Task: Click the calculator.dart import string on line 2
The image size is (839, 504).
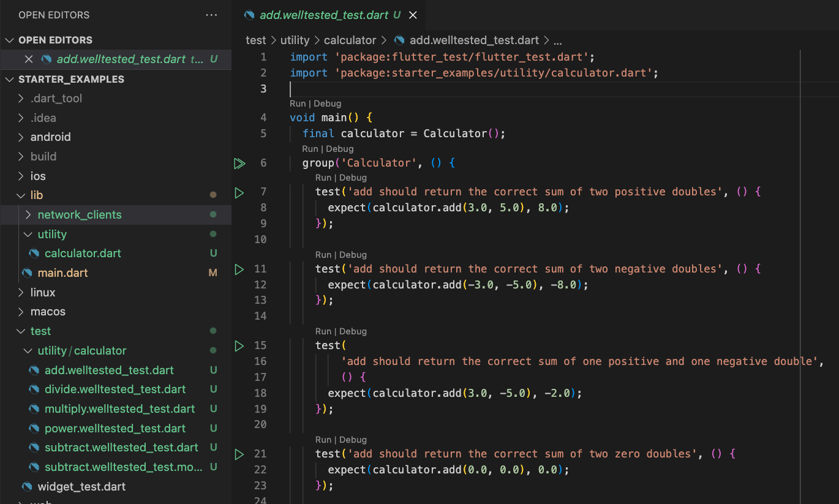Action: (x=494, y=73)
